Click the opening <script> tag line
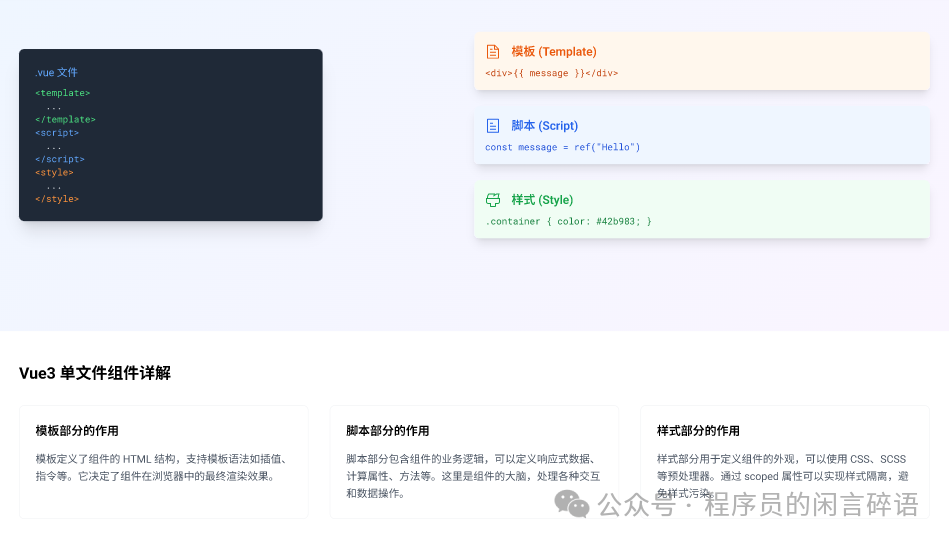 [x=57, y=133]
